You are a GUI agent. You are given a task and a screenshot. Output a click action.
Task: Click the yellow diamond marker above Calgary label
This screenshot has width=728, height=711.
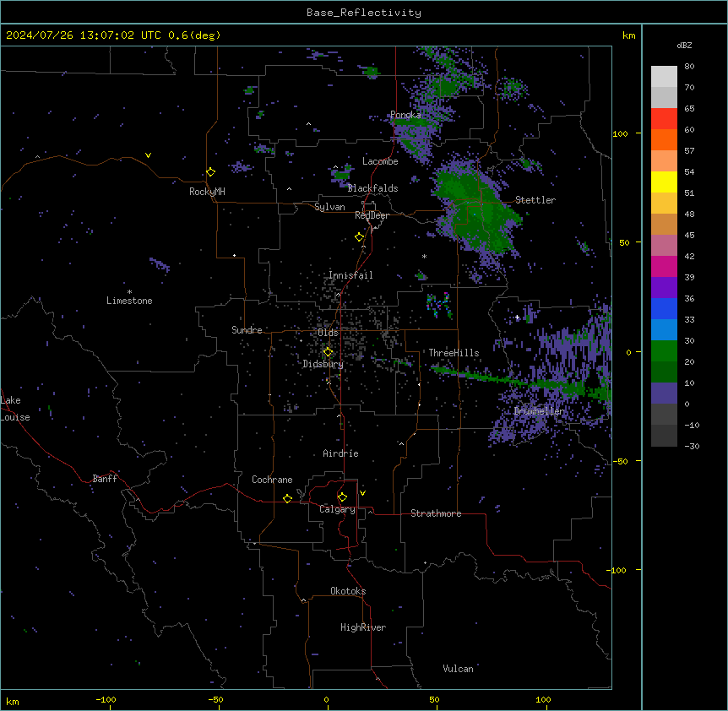tap(342, 497)
